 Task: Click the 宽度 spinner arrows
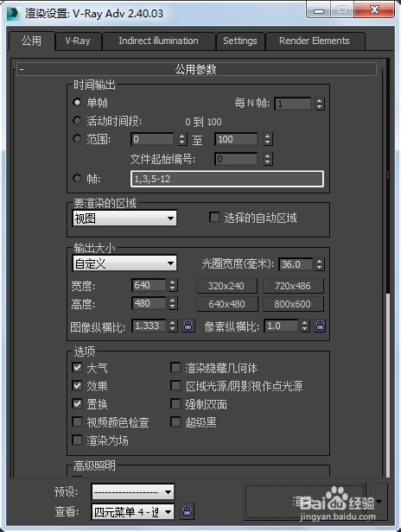click(173, 285)
